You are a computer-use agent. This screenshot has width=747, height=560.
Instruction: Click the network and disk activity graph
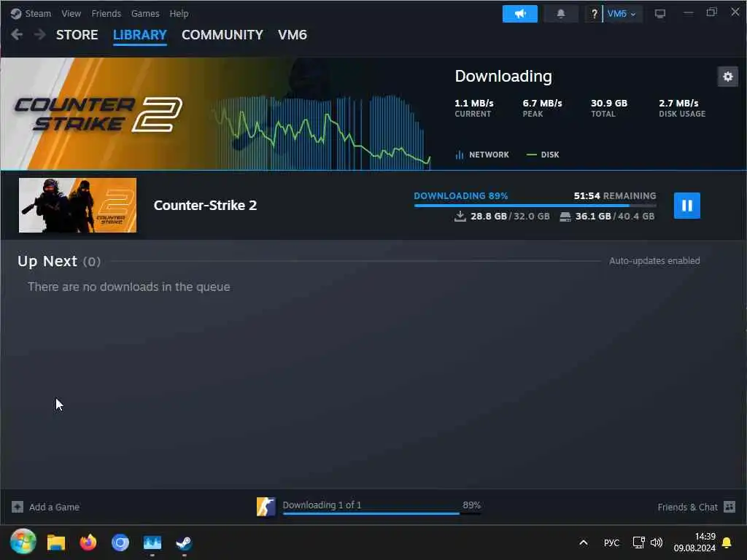[x=322, y=132]
